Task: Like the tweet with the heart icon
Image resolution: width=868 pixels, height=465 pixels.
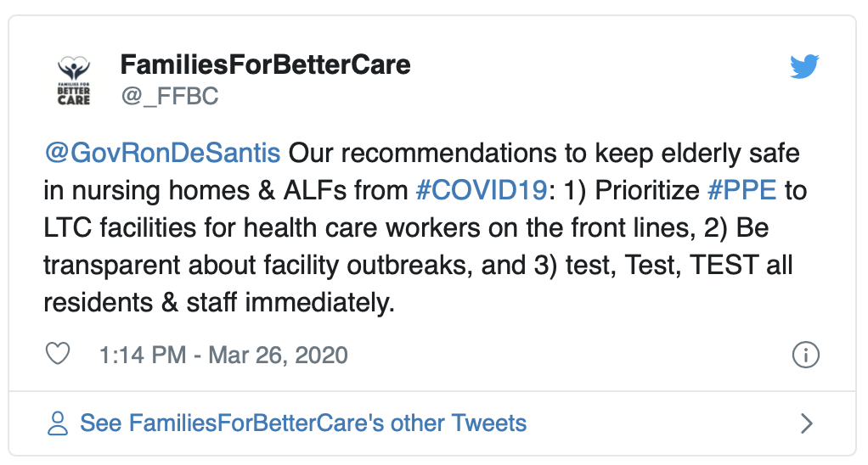Action: [58, 354]
